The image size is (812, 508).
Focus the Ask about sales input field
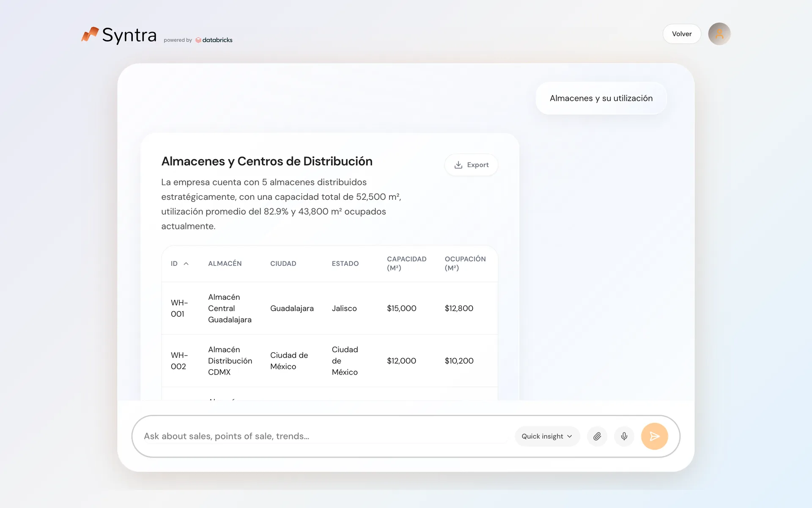tap(325, 436)
